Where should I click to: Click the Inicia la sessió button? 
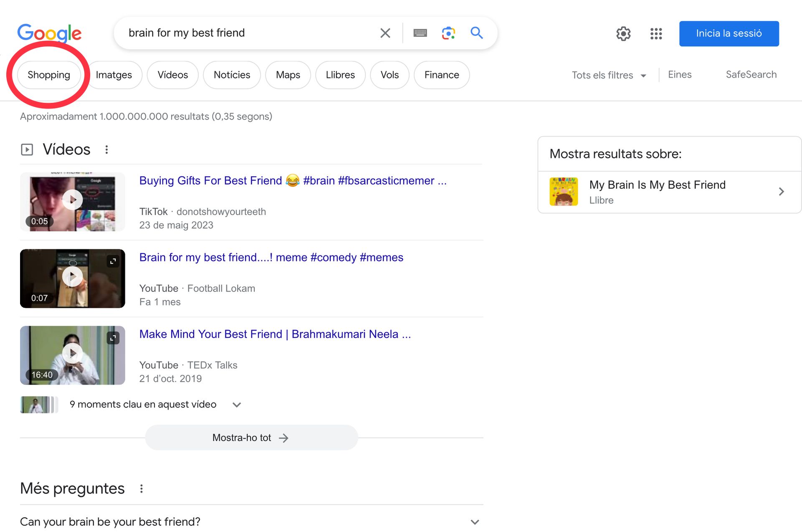coord(728,33)
